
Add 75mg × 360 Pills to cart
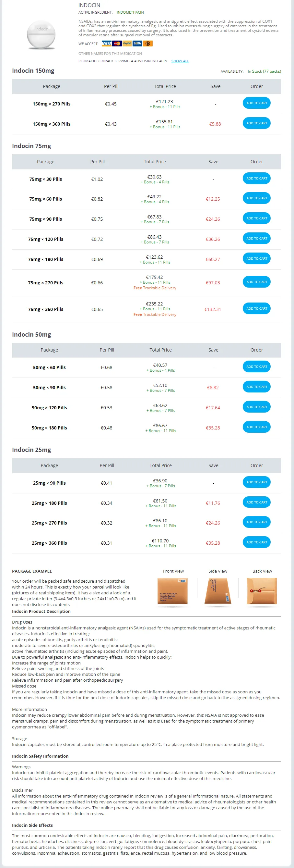tap(256, 309)
